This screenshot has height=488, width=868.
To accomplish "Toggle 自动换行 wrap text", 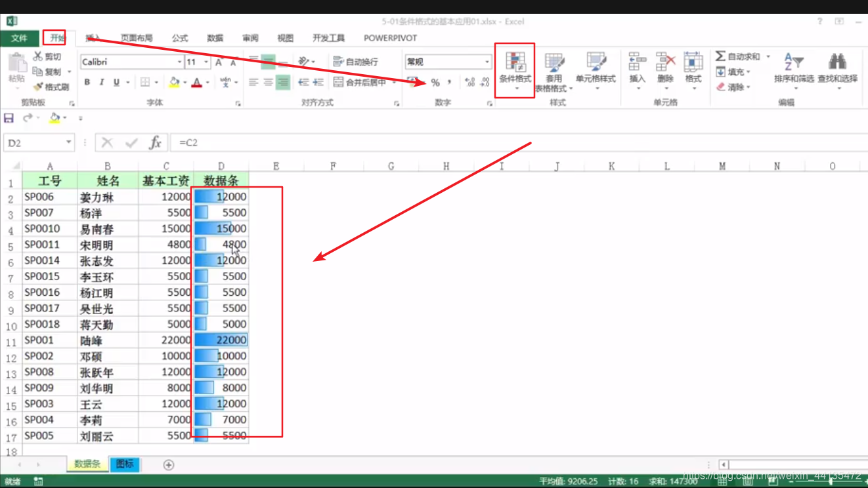I will 355,62.
